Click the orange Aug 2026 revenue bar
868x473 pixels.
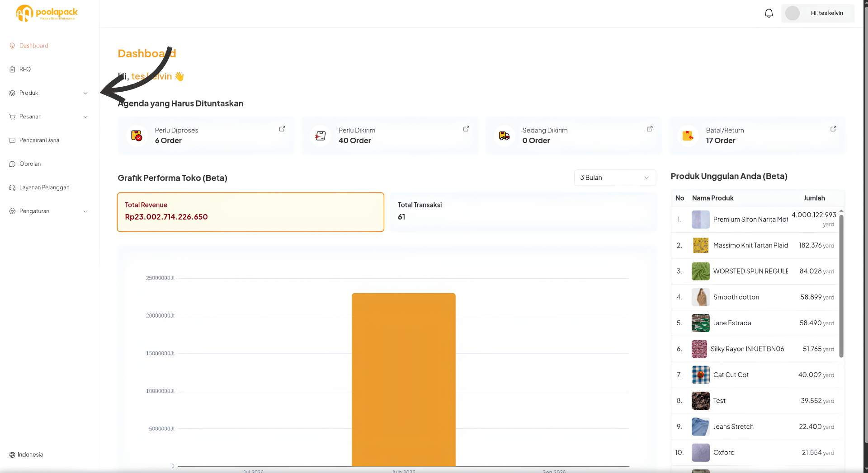coord(404,379)
